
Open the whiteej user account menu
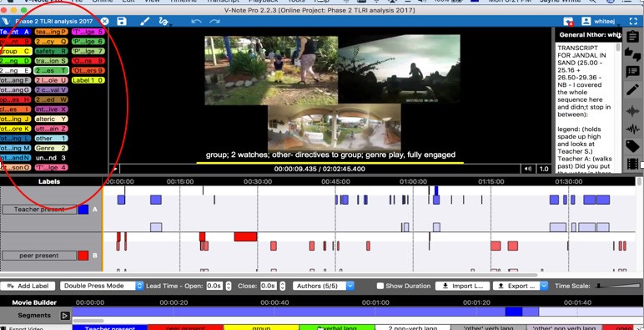pos(600,22)
